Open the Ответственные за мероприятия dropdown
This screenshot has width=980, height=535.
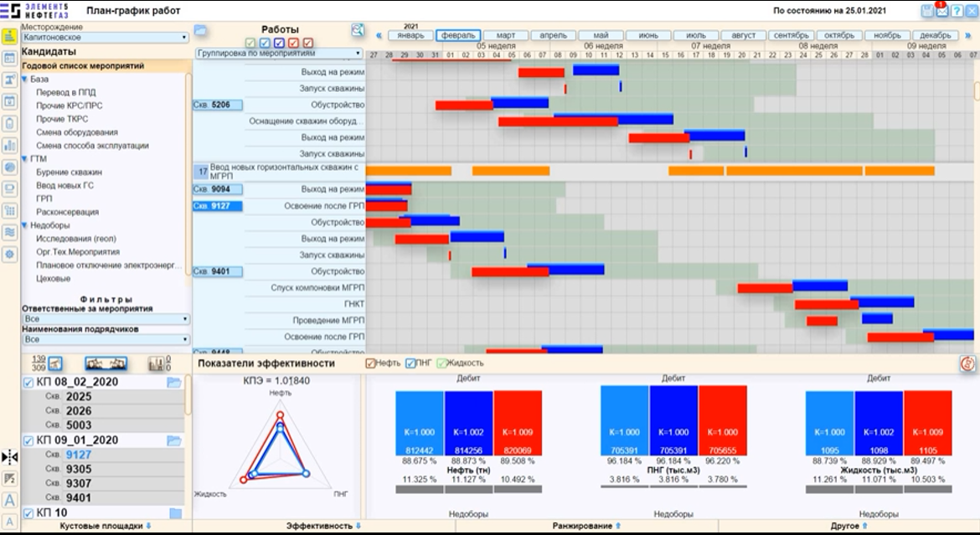pos(106,319)
